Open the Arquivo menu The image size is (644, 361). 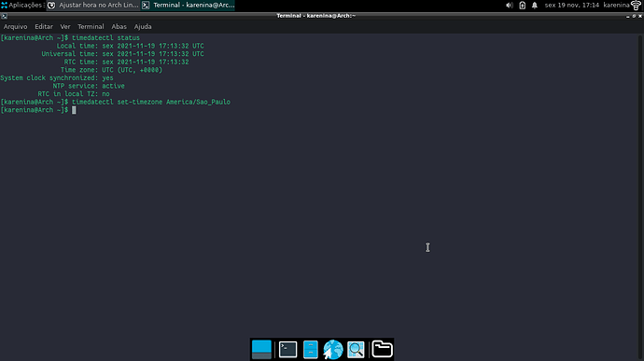pos(16,27)
